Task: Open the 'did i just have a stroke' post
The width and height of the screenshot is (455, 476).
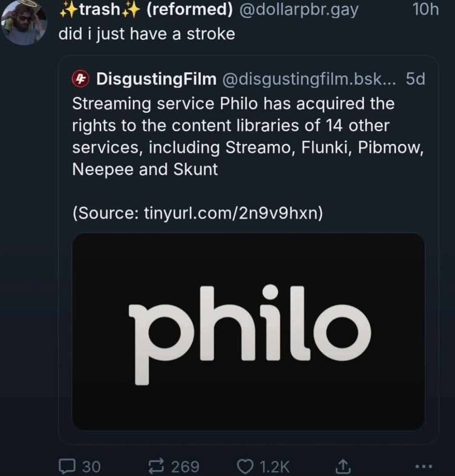Action: click(x=147, y=34)
